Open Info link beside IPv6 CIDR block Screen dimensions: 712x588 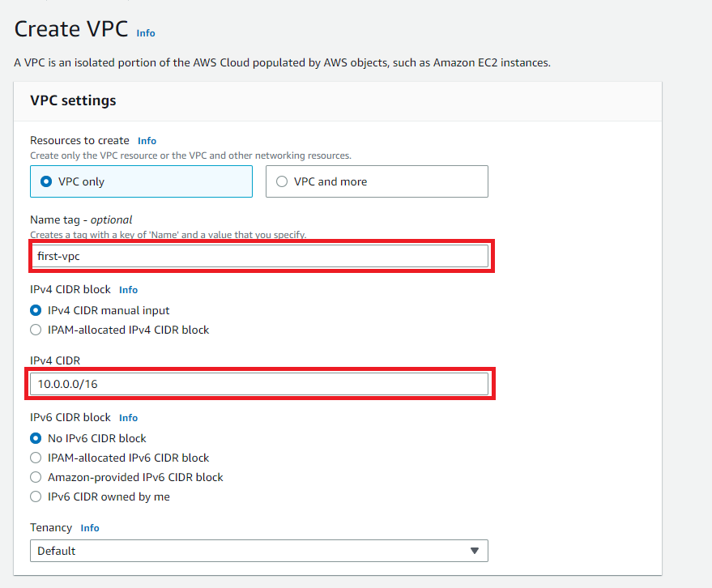(x=128, y=418)
